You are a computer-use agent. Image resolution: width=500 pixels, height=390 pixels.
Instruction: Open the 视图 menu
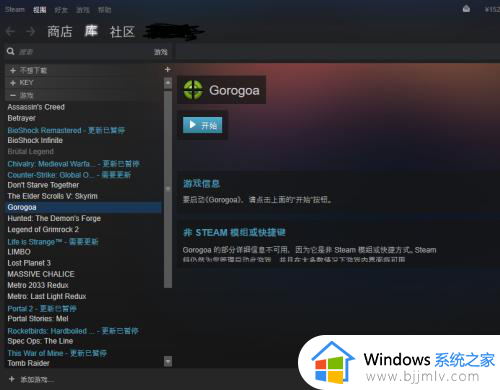40,10
